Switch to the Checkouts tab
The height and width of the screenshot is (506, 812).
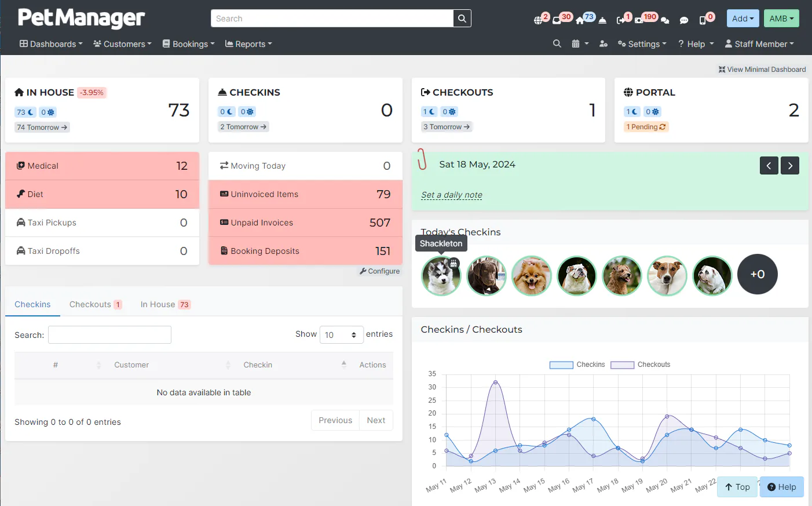(91, 304)
